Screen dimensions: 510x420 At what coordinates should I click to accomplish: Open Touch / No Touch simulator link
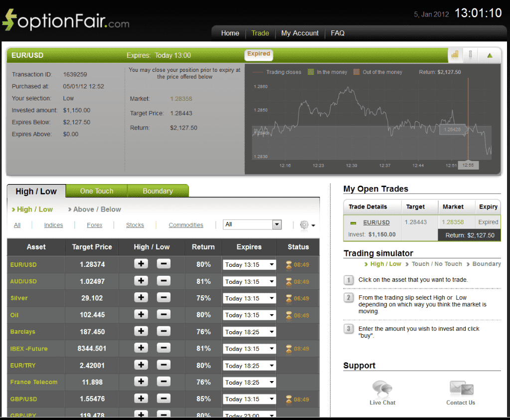click(437, 264)
